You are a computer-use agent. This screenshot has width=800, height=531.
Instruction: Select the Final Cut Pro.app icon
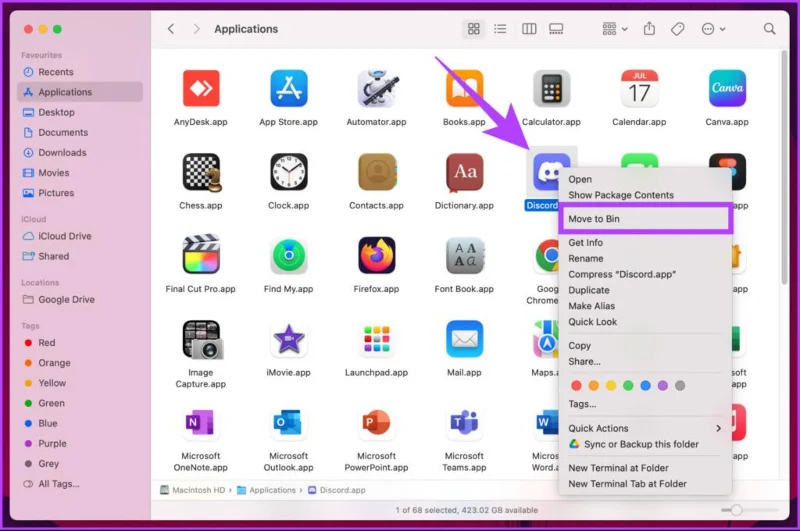click(x=201, y=255)
